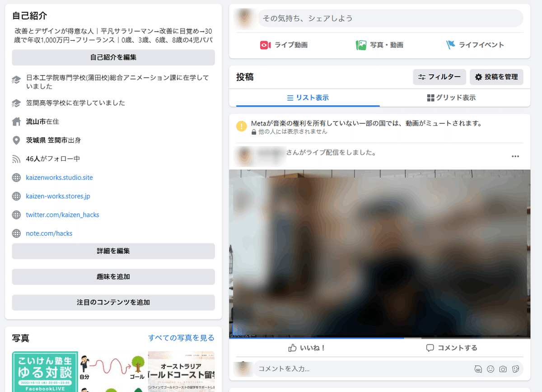The image size is (542, 392).
Task: Click the 詳細を編集 button
Action: point(113,251)
